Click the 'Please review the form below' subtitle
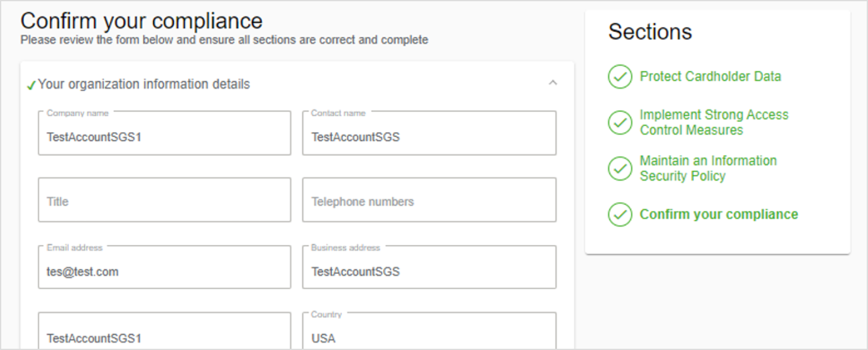Image resolution: width=868 pixels, height=350 pixels. [x=224, y=40]
